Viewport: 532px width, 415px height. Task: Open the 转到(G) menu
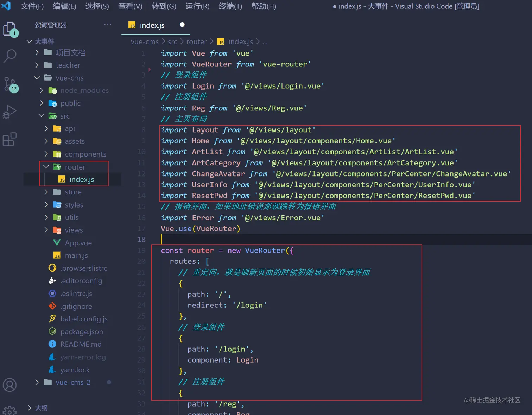point(164,6)
